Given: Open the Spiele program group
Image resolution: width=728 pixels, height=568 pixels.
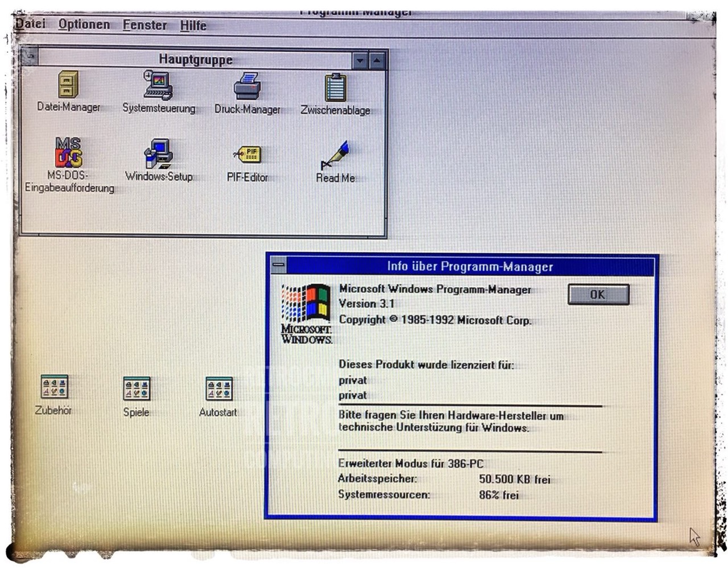Looking at the screenshot, I should click(136, 388).
